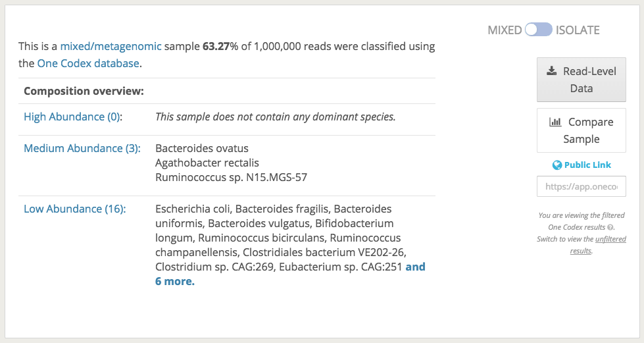Click the Agathobacter rectalis species entry
644x343 pixels.
(207, 163)
